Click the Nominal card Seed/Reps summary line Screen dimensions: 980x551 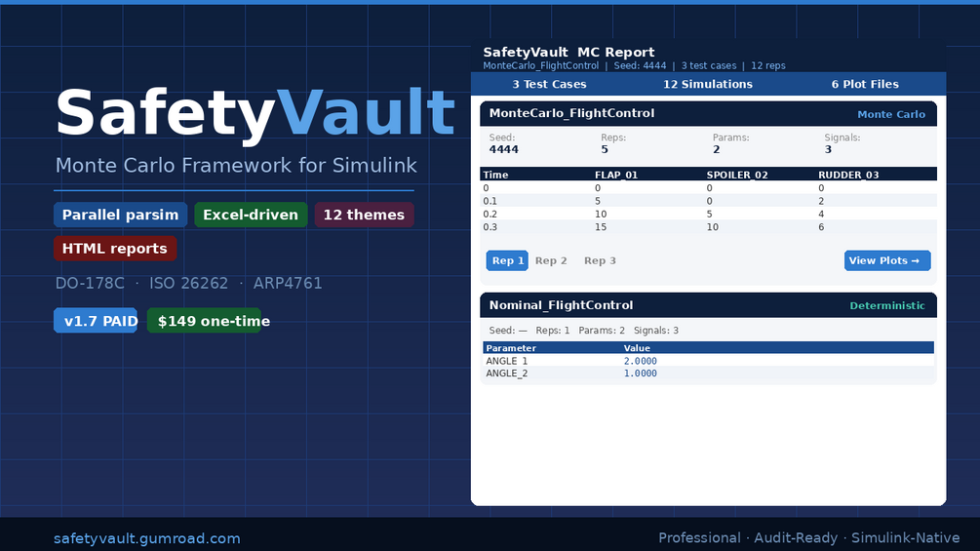[x=584, y=331]
